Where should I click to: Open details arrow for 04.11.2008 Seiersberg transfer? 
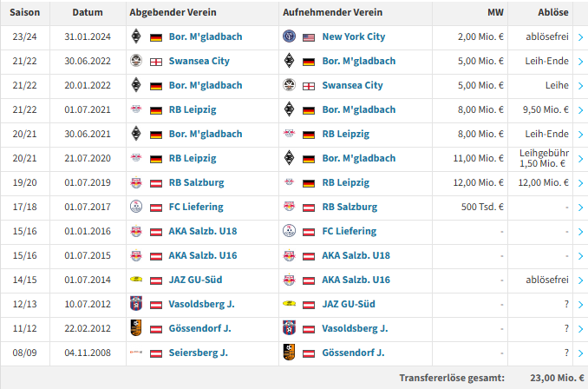[x=580, y=353]
